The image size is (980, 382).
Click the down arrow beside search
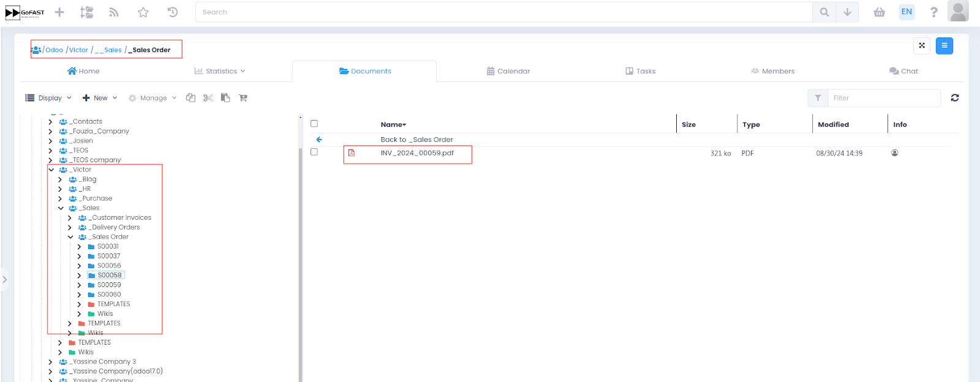[x=847, y=12]
